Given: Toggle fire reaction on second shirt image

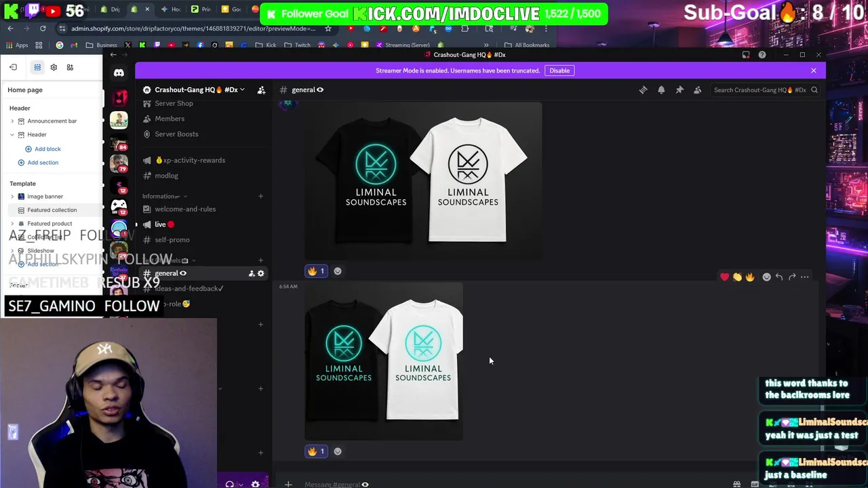Looking at the screenshot, I should 316,451.
